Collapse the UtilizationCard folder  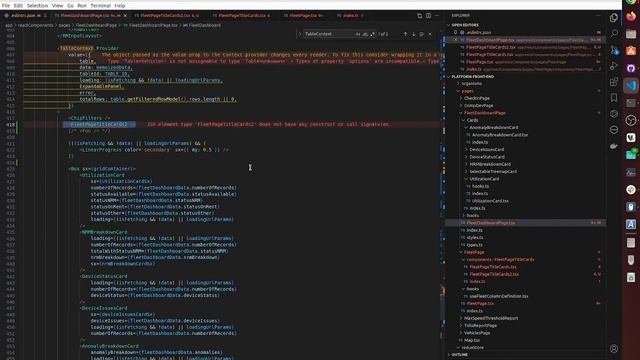(484, 179)
